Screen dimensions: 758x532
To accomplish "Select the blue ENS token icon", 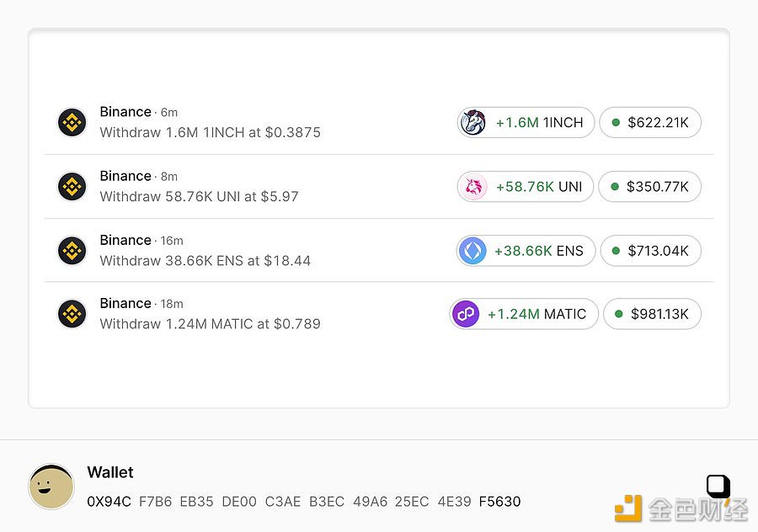I will click(472, 251).
